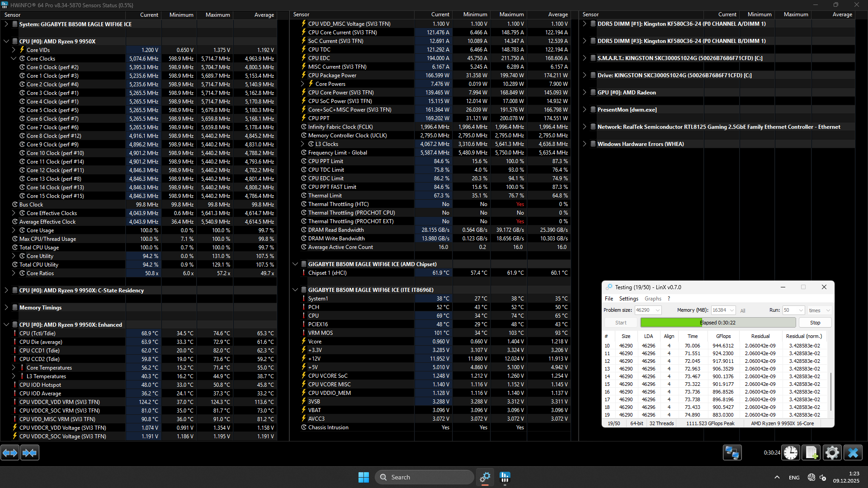Collapse the Core Clocks tree node
The width and height of the screenshot is (868, 488).
[14, 59]
